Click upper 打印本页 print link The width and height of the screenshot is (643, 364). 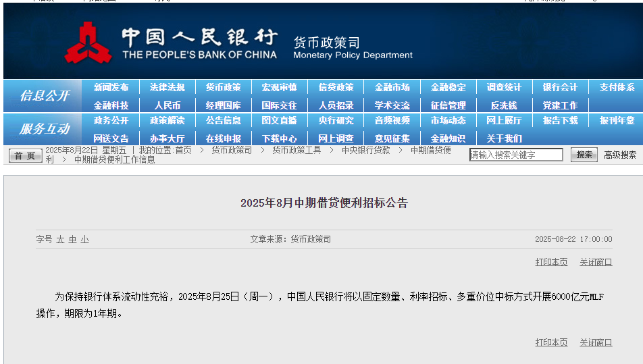click(551, 262)
